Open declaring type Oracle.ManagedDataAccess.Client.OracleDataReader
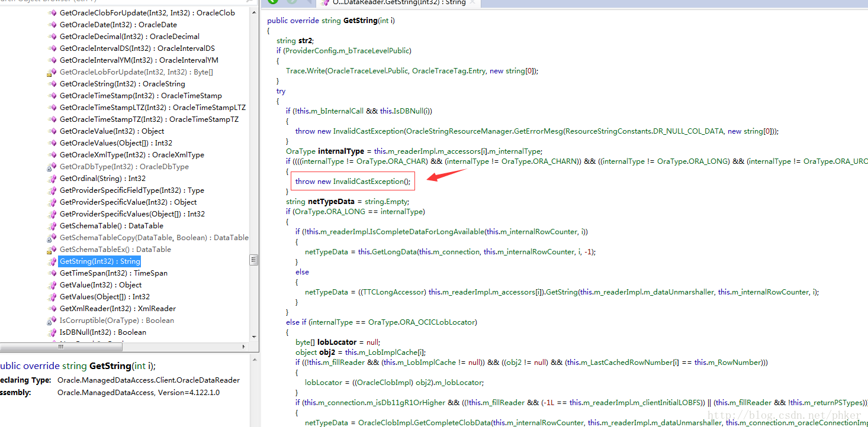 point(149,380)
